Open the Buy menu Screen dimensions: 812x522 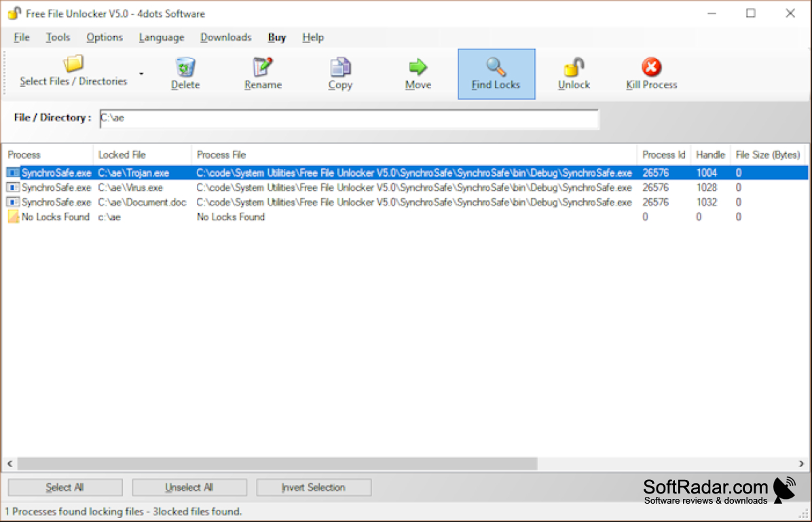pos(277,37)
